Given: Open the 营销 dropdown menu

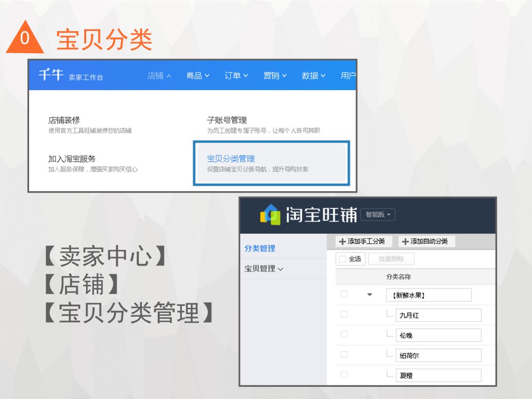Looking at the screenshot, I should point(275,75).
